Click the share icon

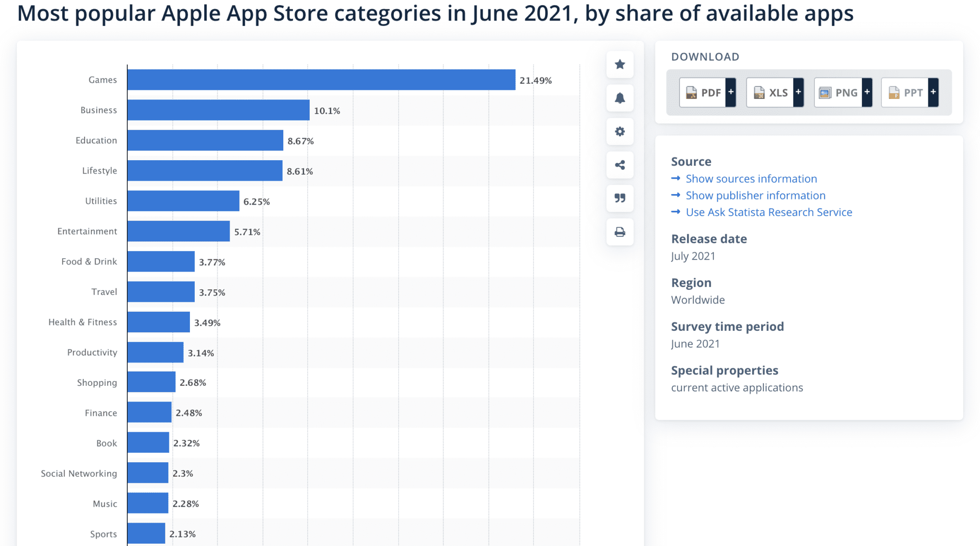(620, 165)
